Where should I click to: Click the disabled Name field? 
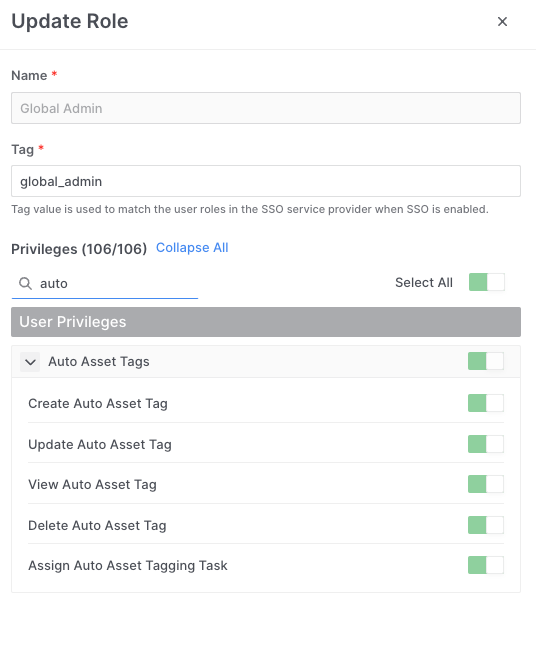coord(266,108)
